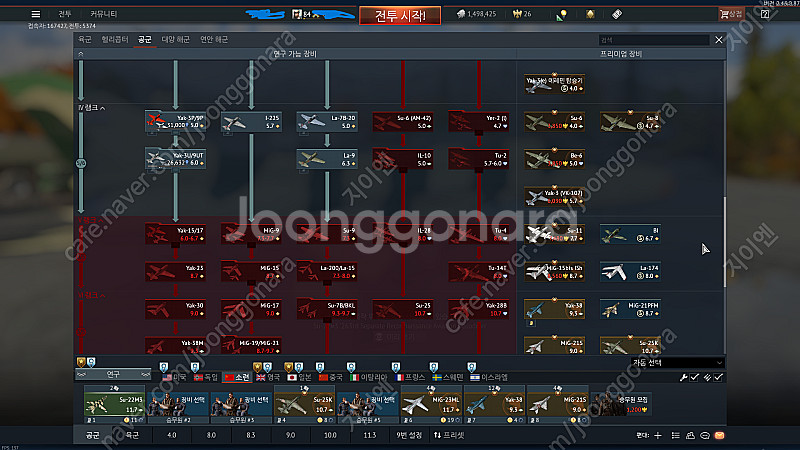Select the 이스라엘 nation tab

click(x=489, y=378)
